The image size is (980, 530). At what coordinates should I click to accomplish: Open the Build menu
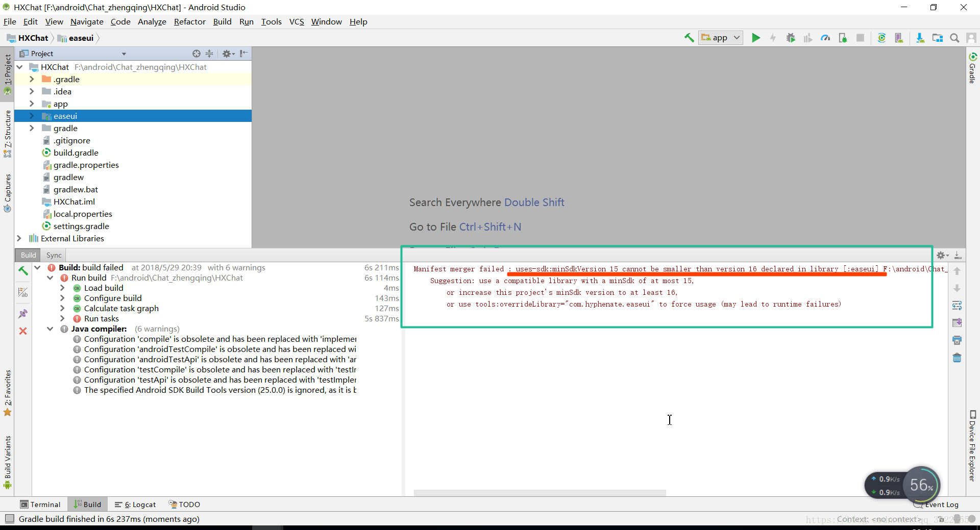(222, 21)
